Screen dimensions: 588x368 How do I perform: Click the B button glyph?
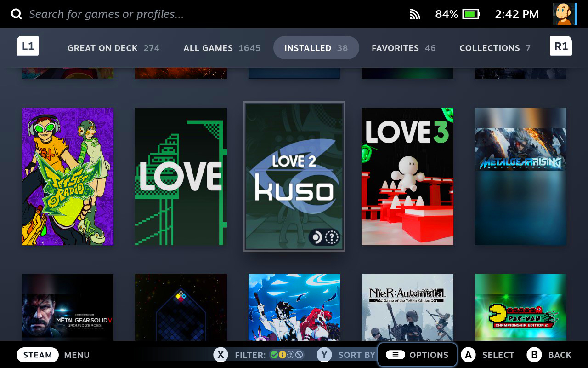point(534,355)
